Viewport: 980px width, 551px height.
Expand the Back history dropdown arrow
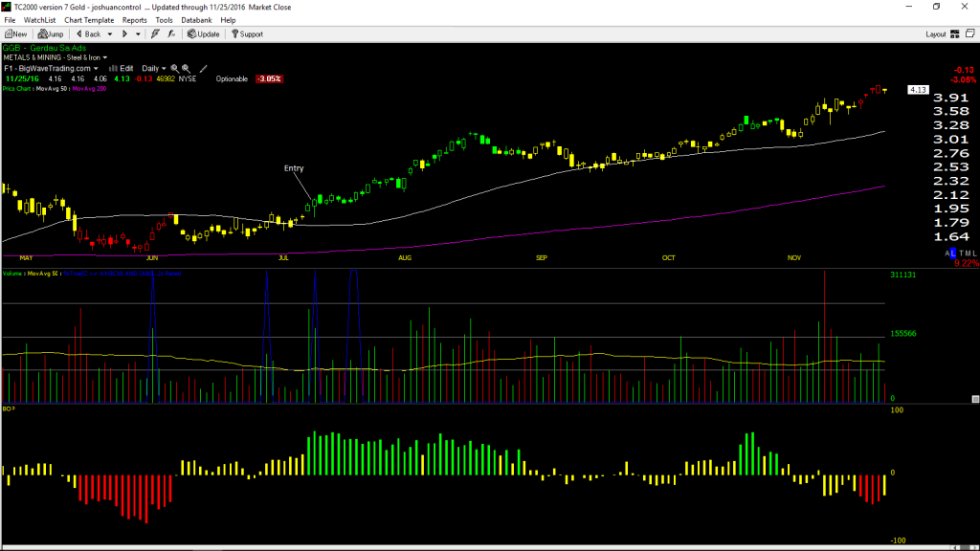pos(109,34)
